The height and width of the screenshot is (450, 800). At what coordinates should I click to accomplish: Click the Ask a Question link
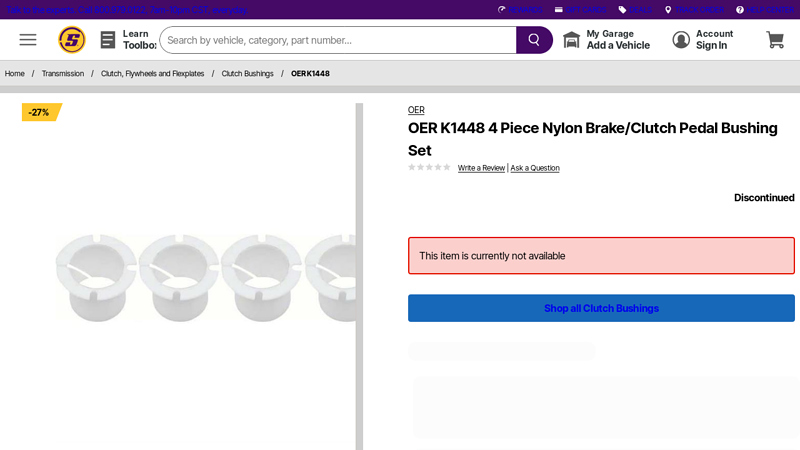coord(535,168)
